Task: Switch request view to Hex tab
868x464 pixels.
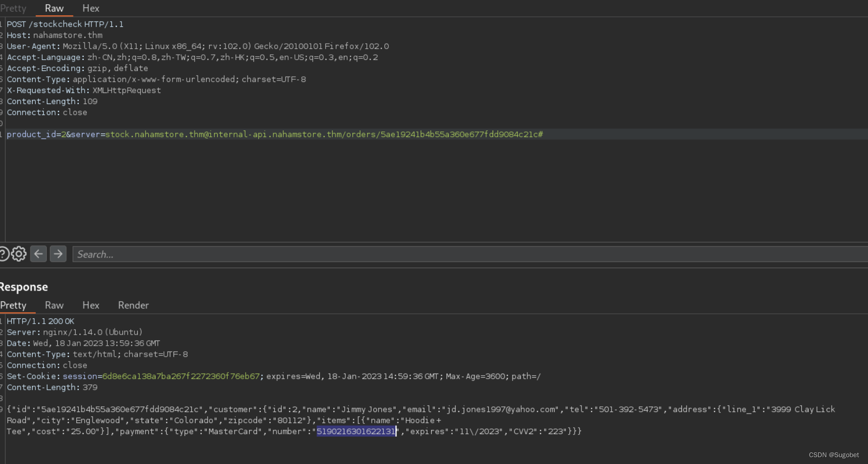Action: [91, 8]
